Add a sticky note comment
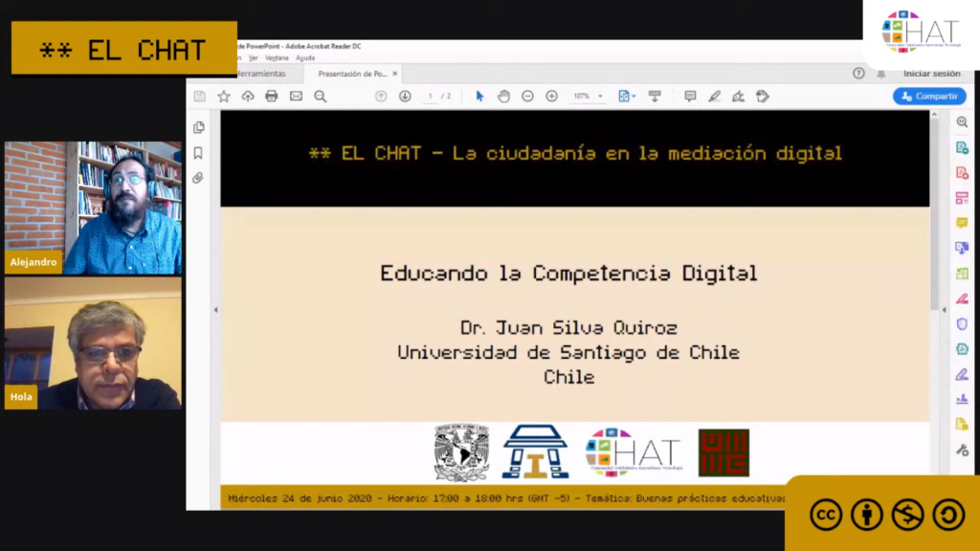This screenshot has width=980, height=551. pyautogui.click(x=690, y=97)
